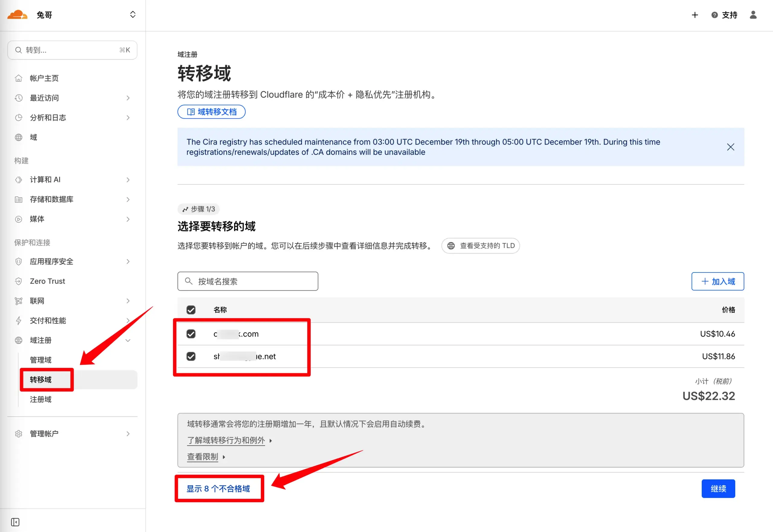Click the Cloudflare logo
This screenshot has height=532, width=773.
pyautogui.click(x=17, y=14)
